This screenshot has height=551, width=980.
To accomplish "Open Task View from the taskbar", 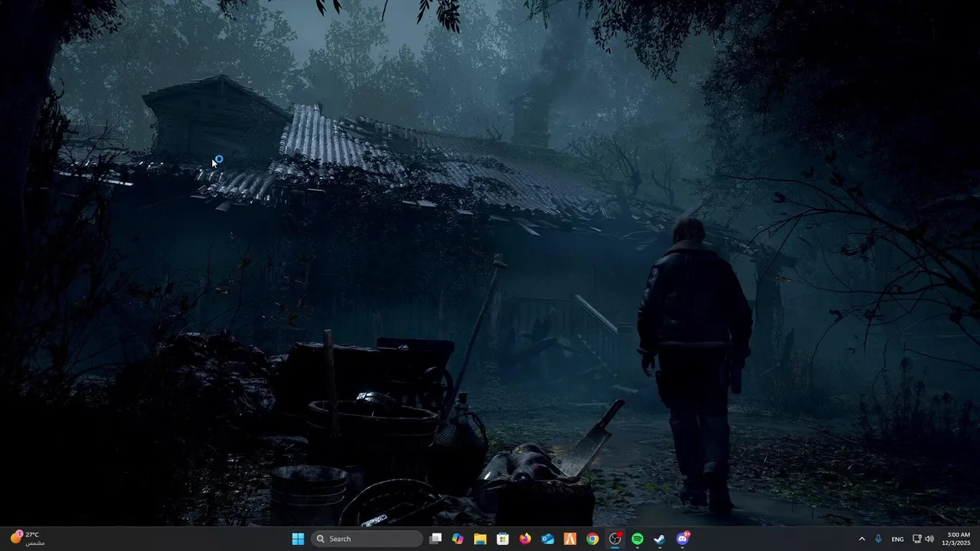I will 436,539.
